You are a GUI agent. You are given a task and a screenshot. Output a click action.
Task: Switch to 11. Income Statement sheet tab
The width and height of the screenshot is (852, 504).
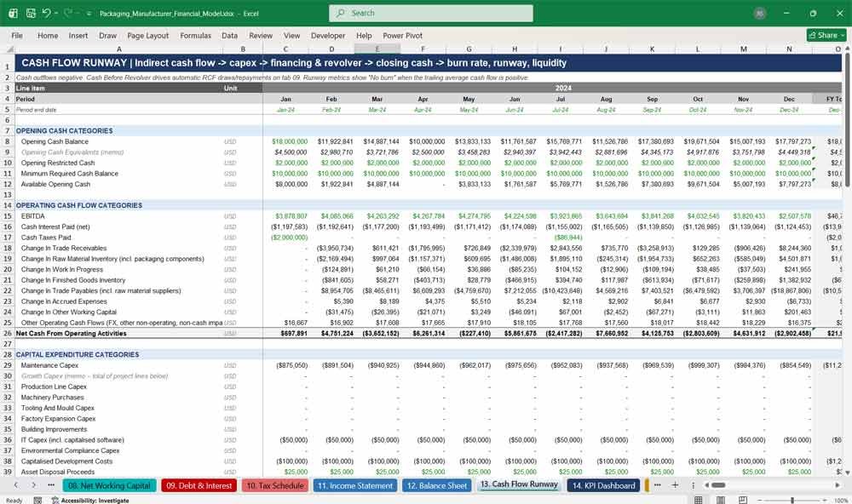(355, 485)
